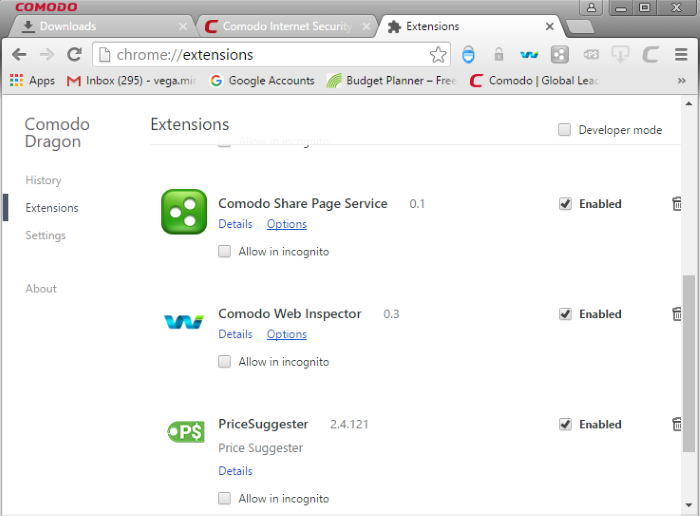The width and height of the screenshot is (700, 516).
Task: Open Options for Comodo Web Inspector
Action: tap(287, 334)
